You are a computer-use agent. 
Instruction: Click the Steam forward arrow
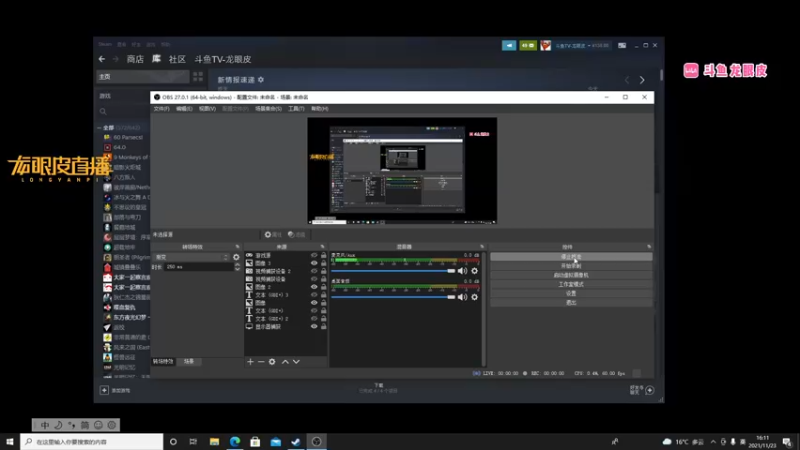point(116,59)
